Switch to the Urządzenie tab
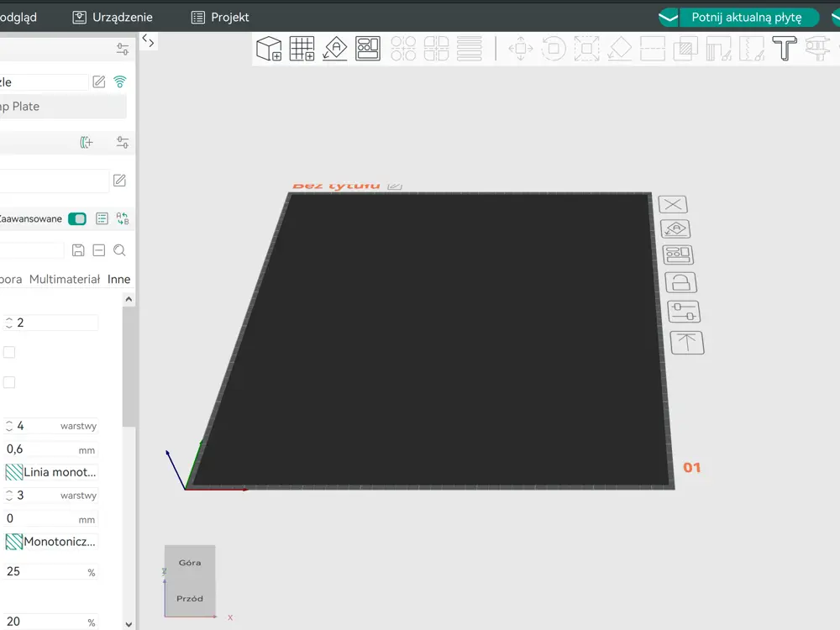This screenshot has width=840, height=630. 113,17
